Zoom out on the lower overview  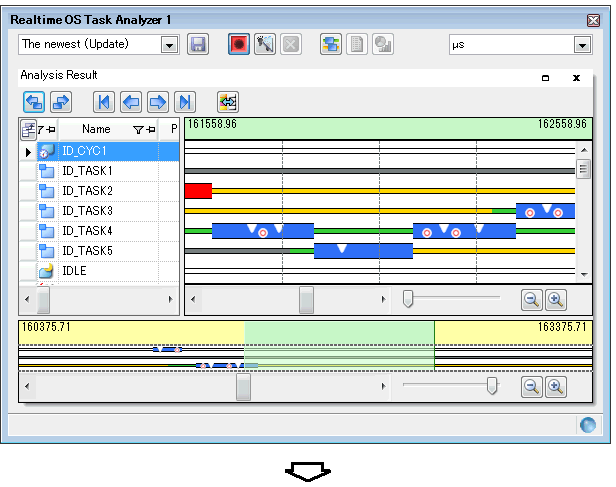point(532,386)
